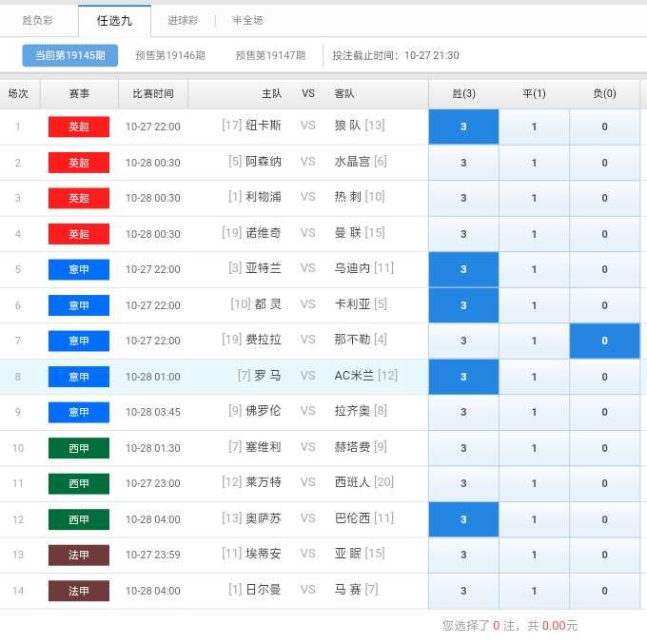
Task: Toggle draw 1 for 罗马 vs AC米兰
Action: click(x=534, y=377)
